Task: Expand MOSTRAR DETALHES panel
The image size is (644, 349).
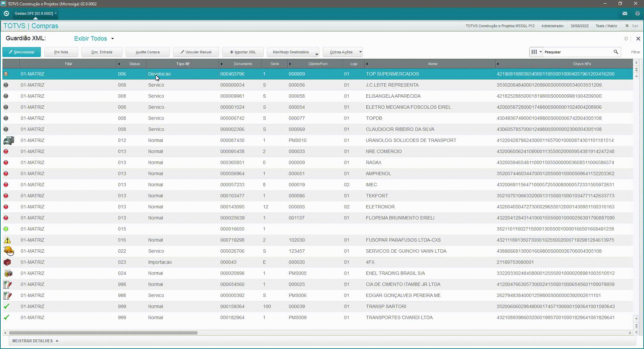Action: (35, 341)
